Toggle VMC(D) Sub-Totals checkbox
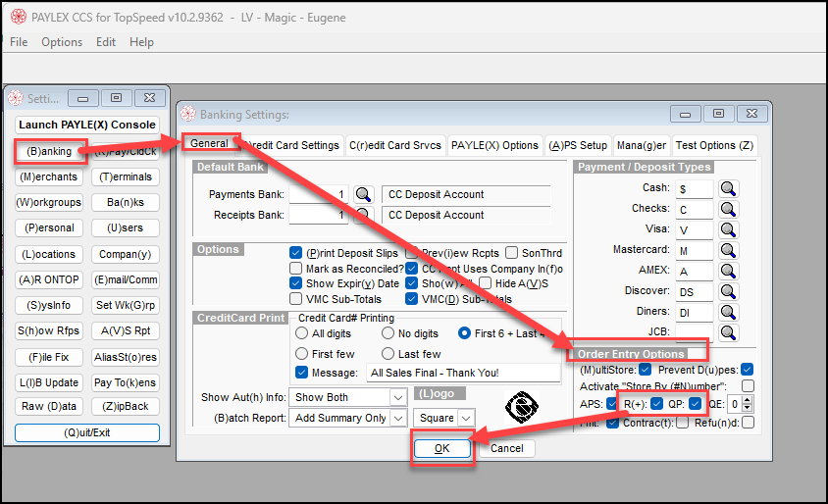 pos(411,299)
